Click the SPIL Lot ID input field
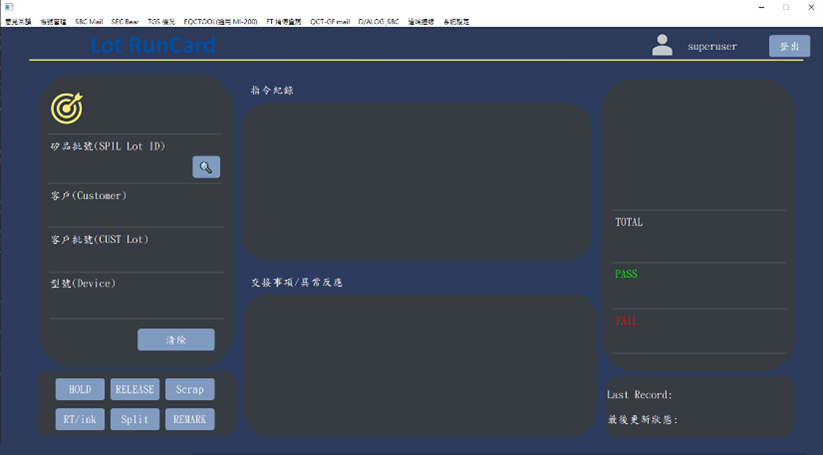 [120, 167]
